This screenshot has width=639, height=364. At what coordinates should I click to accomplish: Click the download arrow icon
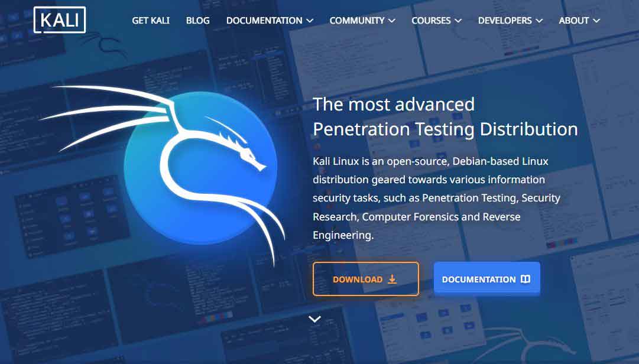pyautogui.click(x=392, y=279)
